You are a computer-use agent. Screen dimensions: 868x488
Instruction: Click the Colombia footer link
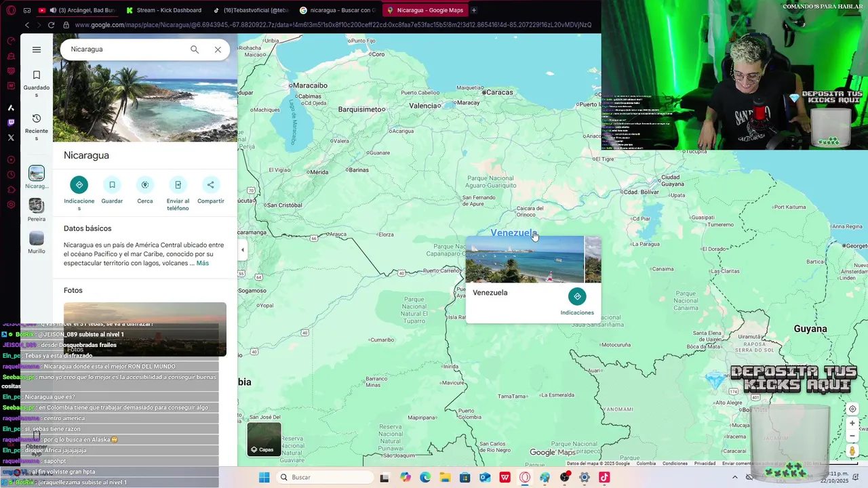tap(646, 464)
